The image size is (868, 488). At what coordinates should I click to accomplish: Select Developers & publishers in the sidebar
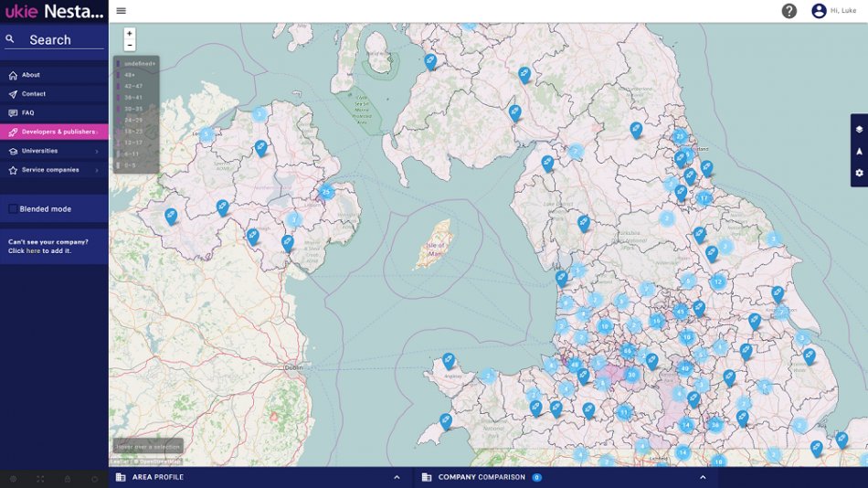[x=54, y=132]
